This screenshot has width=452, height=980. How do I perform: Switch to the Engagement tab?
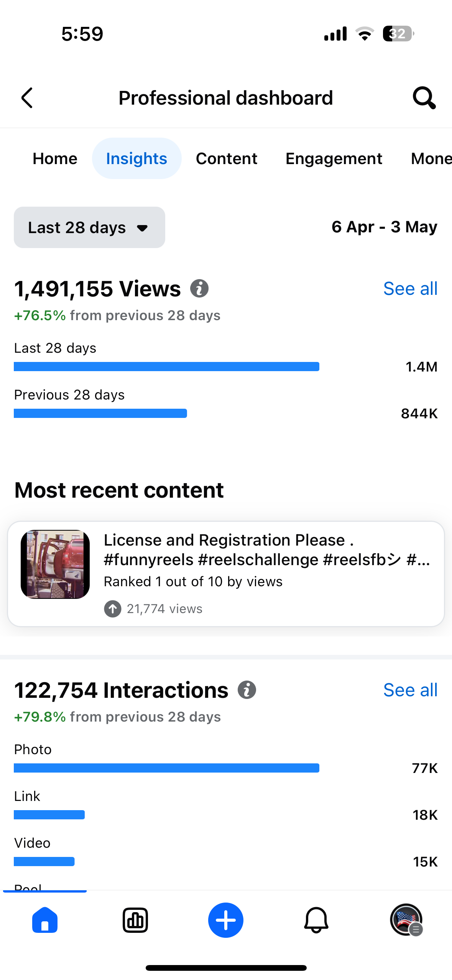pos(334,158)
